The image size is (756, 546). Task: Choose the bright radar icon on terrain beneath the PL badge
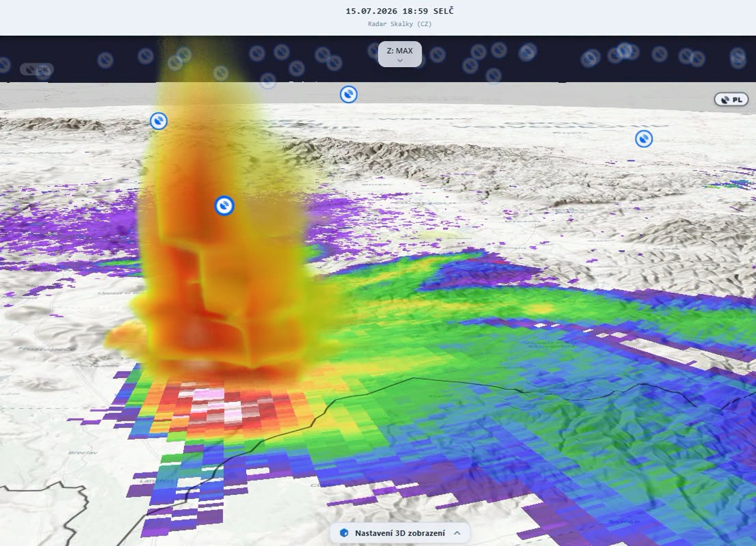(644, 139)
